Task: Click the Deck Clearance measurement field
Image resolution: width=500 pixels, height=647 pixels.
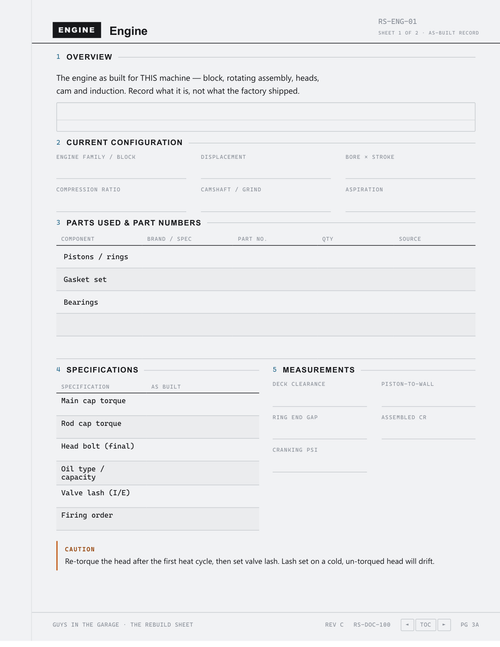Action: click(x=319, y=399)
